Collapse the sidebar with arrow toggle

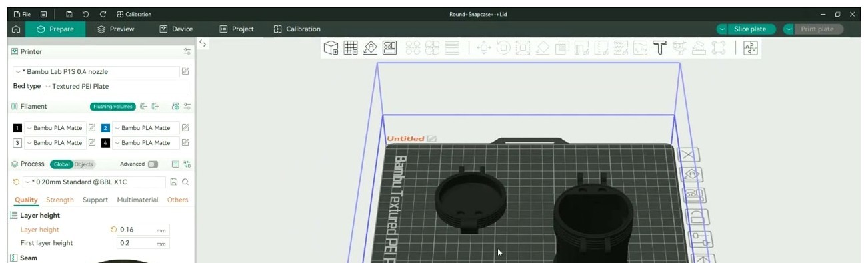click(x=203, y=43)
